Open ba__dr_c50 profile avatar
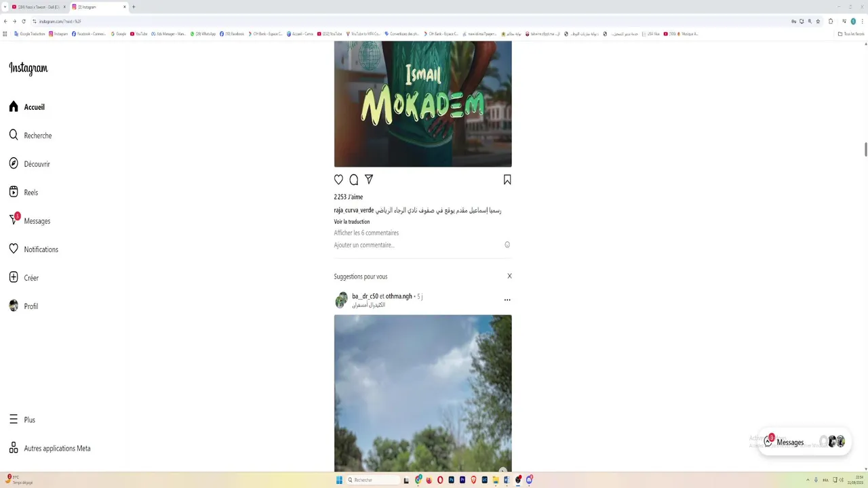The image size is (868, 488). pyautogui.click(x=341, y=300)
